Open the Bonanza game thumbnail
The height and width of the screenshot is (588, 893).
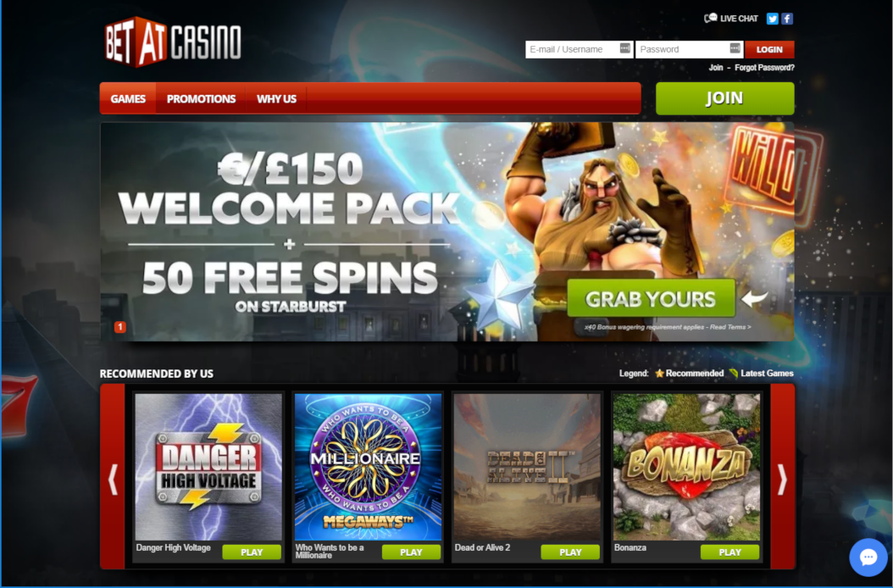686,467
